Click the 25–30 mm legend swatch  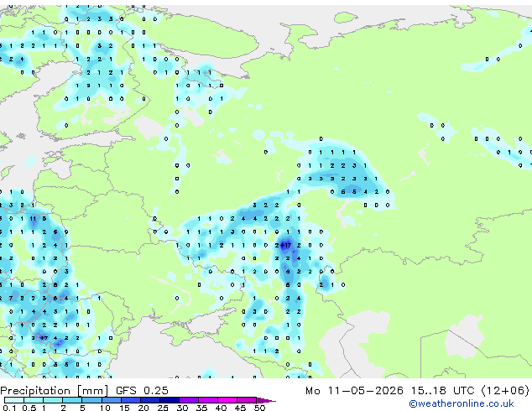tap(170, 400)
